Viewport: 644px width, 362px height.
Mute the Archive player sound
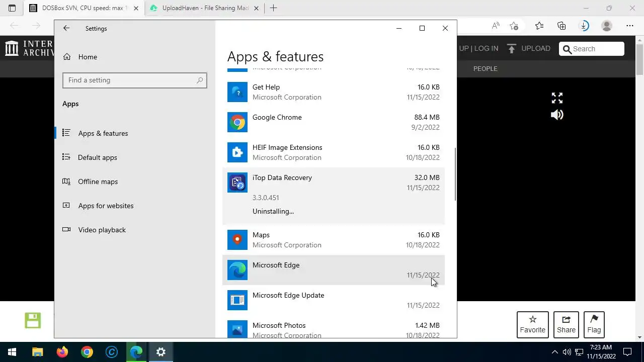tap(557, 115)
